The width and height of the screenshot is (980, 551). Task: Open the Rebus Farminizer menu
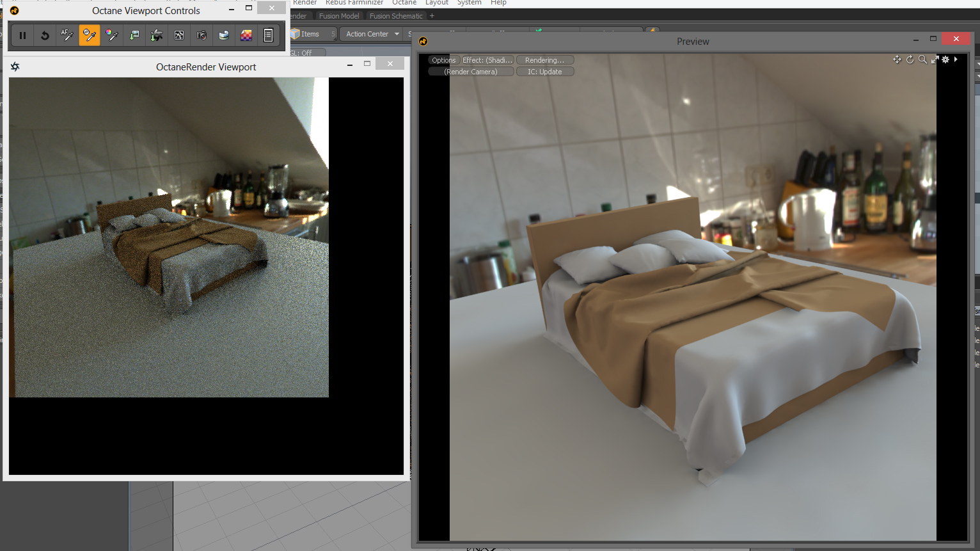click(x=354, y=3)
